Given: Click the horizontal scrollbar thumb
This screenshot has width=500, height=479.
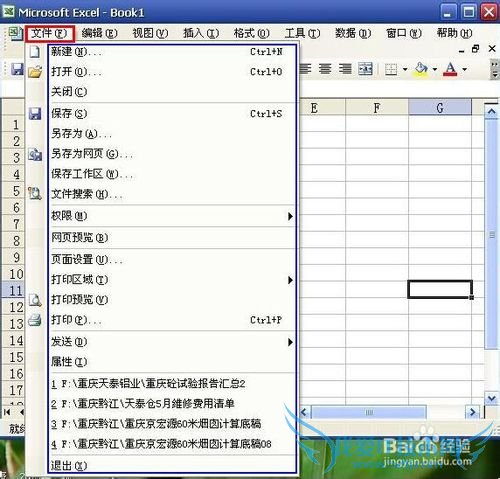Looking at the screenshot, I should [369, 412].
